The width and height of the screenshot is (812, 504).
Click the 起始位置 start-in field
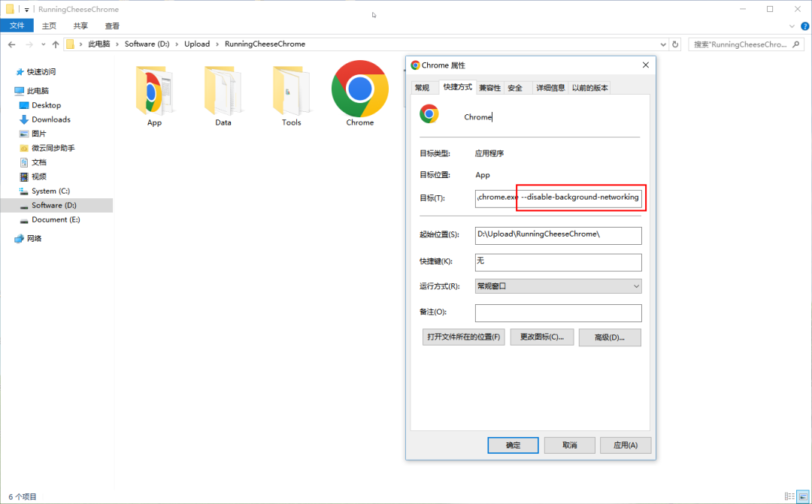point(558,235)
